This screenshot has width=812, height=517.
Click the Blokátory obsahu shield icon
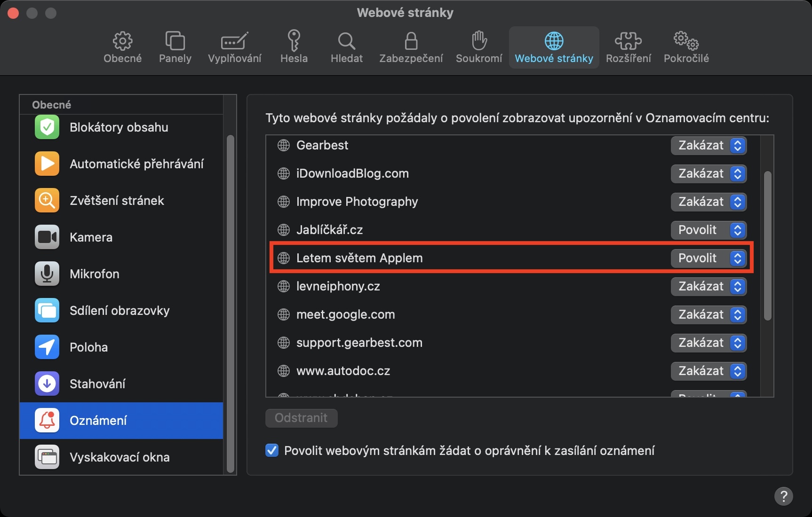[x=47, y=127]
